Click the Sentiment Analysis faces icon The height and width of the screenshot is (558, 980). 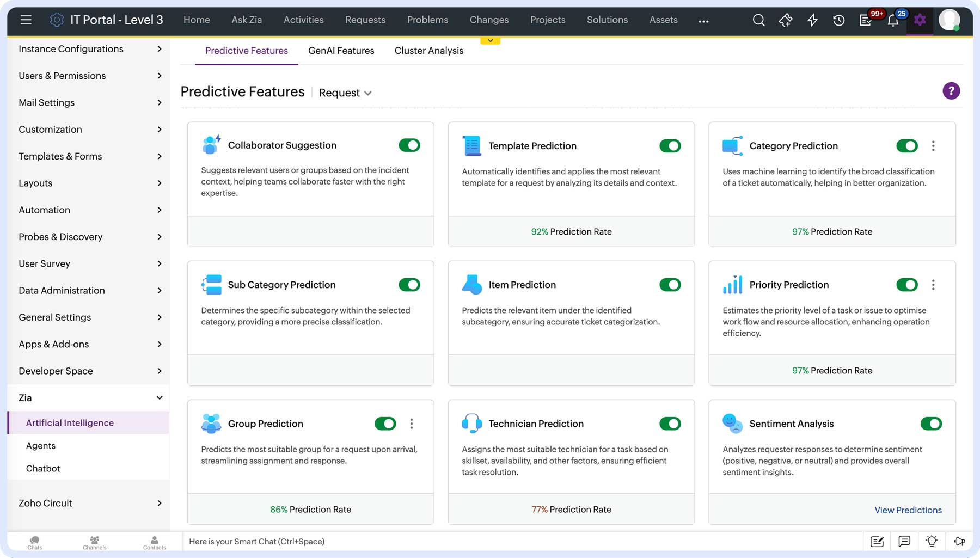click(732, 423)
